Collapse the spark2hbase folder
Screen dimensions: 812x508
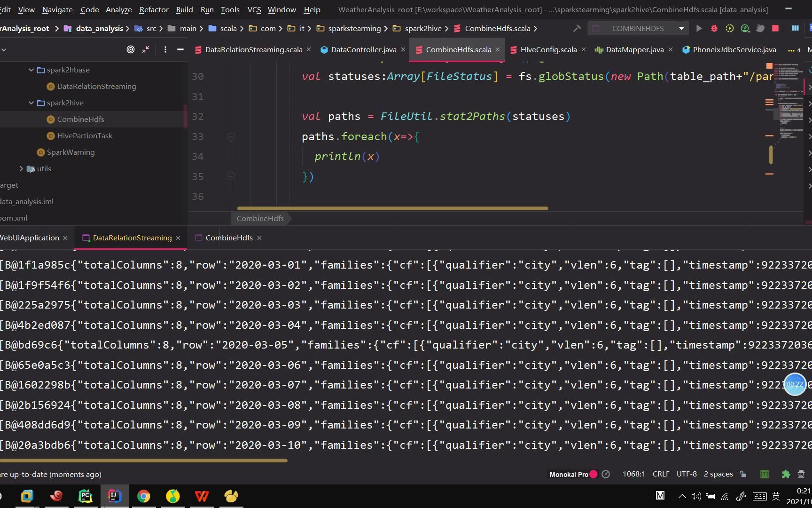pos(31,70)
